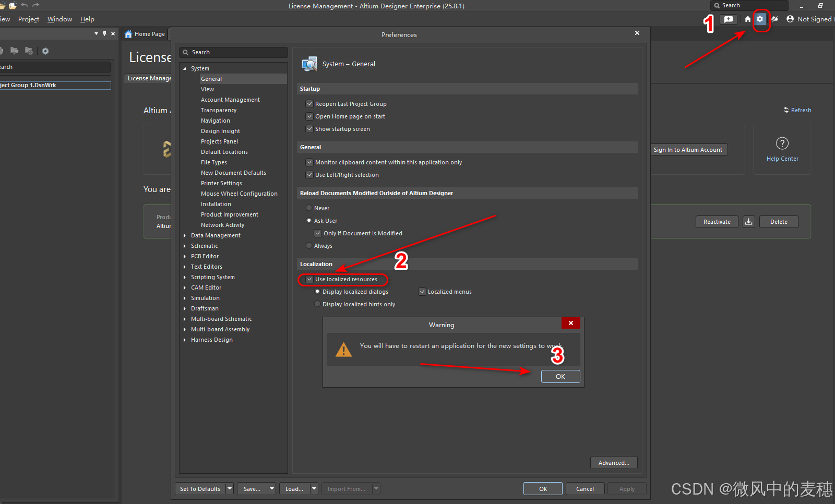Toggle Use localized resources checkbox
This screenshot has height=504, width=835.
[x=309, y=279]
